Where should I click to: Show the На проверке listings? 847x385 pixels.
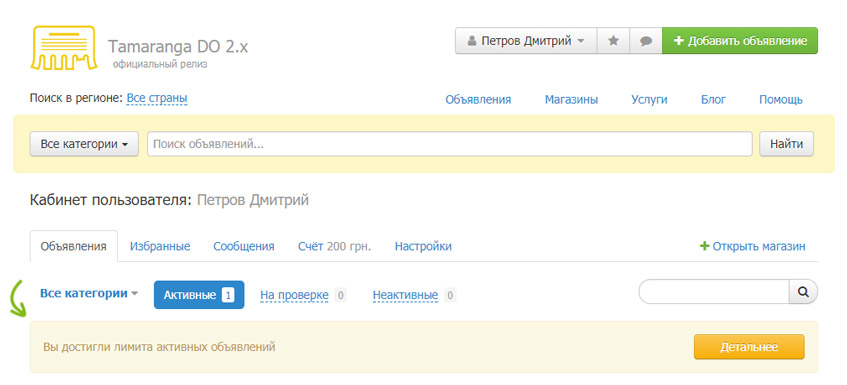click(x=294, y=295)
